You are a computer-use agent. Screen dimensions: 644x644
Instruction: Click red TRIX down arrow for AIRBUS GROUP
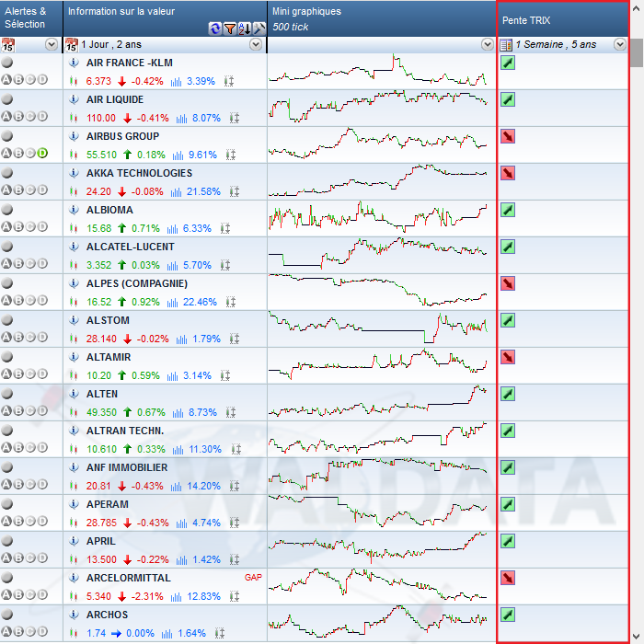pos(508,136)
